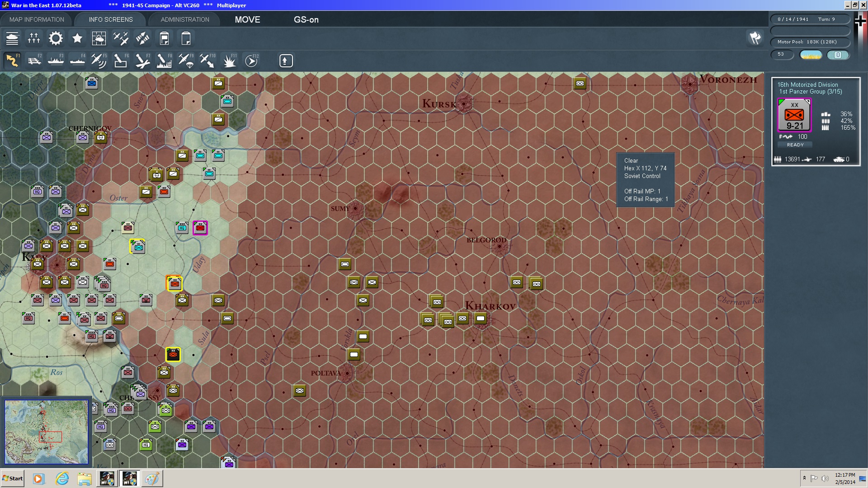Click the 16th Motorized Division name link
The image size is (868, 488).
pos(807,84)
